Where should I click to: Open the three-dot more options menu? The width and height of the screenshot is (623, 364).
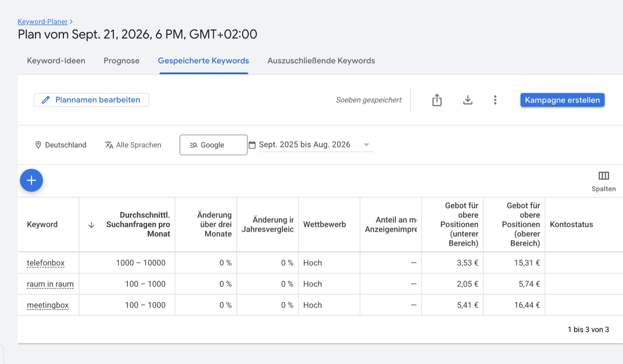(495, 100)
